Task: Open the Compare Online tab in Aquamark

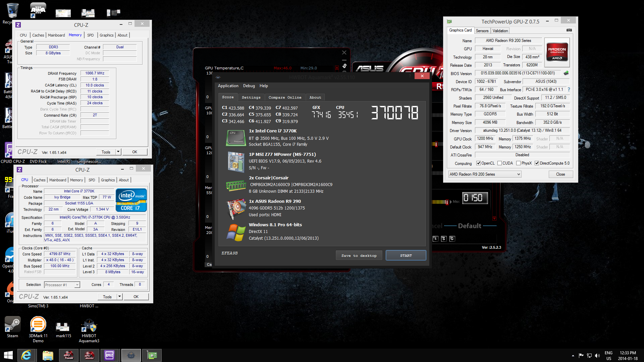Action: (x=285, y=97)
